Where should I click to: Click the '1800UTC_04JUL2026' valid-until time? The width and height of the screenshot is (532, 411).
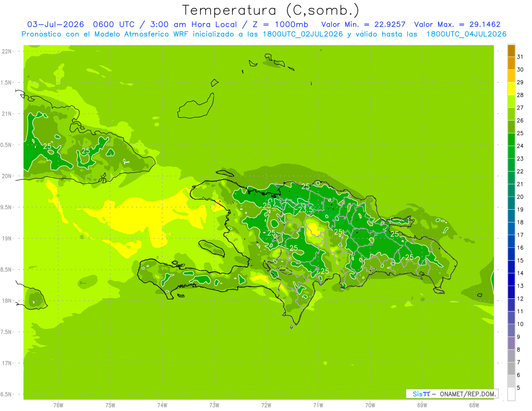(466, 34)
